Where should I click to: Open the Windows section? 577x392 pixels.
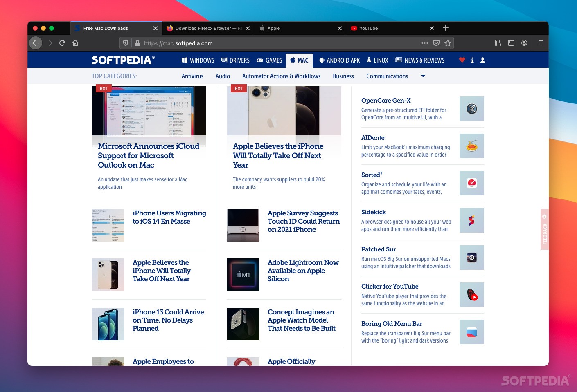tap(198, 60)
